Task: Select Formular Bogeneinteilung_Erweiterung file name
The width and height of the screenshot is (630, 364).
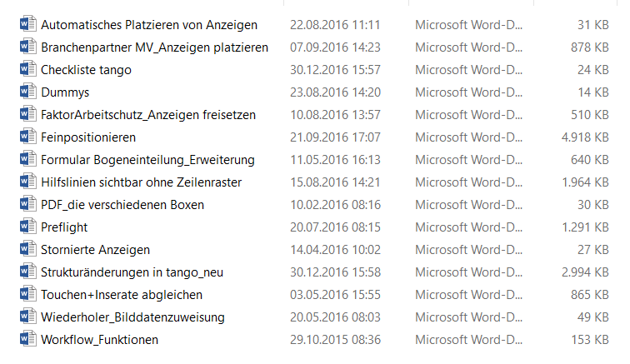Action: (x=147, y=160)
